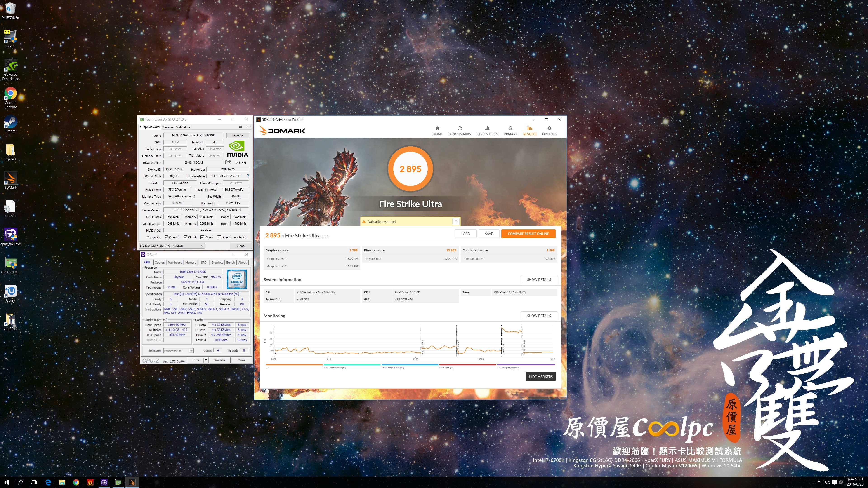Screen dimensions: 868x488
Task: Switch to the GPU-Z Validation tab
Action: click(183, 127)
